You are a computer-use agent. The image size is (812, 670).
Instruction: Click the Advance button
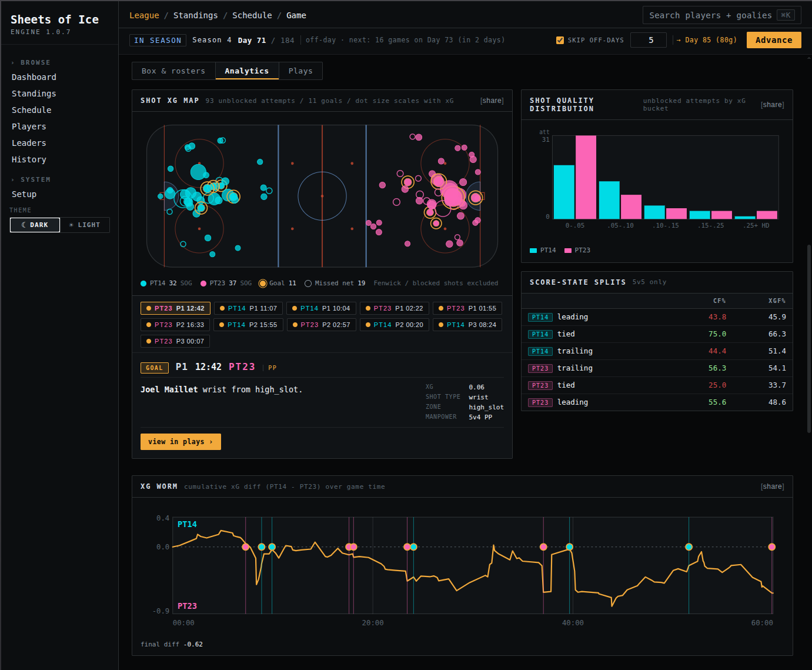pos(774,40)
